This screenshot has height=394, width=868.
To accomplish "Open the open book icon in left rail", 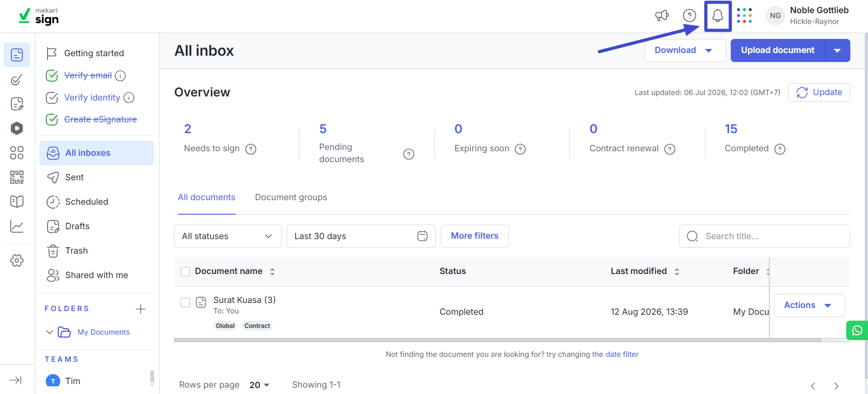I will [17, 202].
